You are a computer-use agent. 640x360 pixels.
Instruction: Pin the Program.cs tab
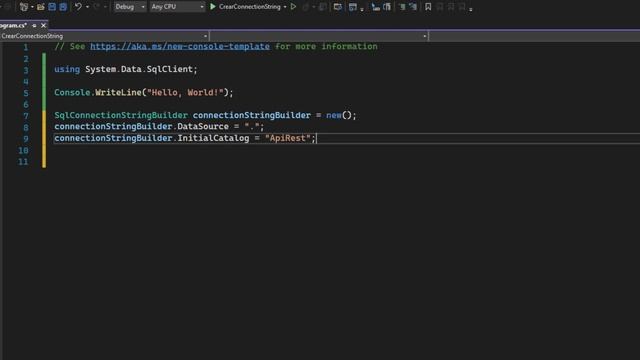(x=34, y=25)
